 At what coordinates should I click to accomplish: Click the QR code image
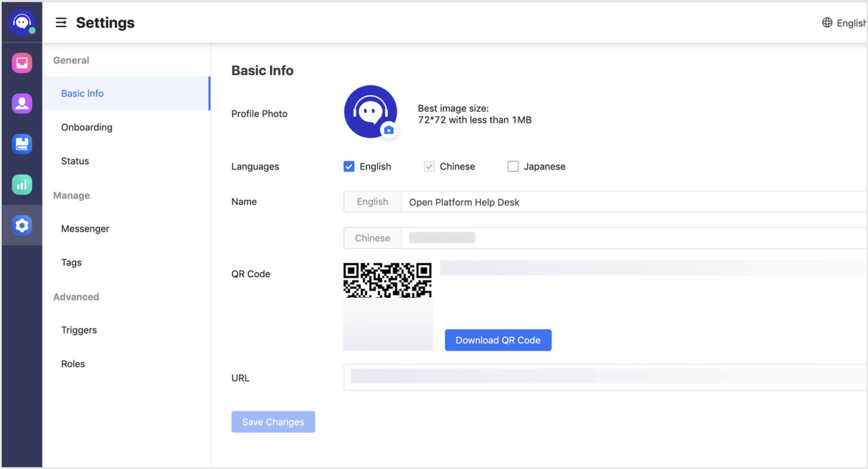pyautogui.click(x=388, y=306)
